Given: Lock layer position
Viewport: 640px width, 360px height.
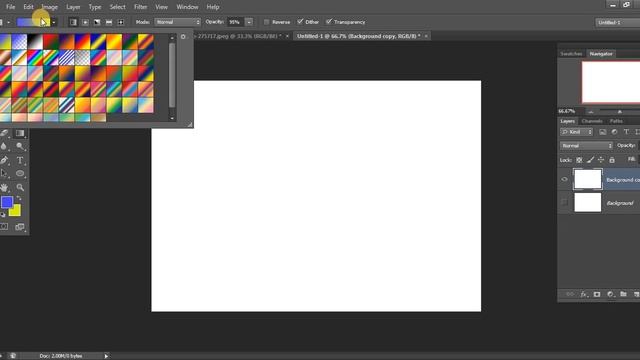Looking at the screenshot, I should click(601, 160).
